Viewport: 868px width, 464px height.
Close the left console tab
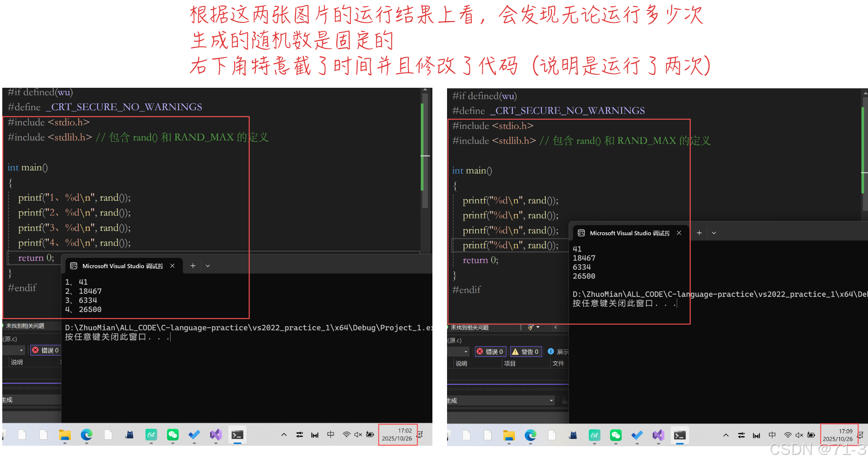173,266
